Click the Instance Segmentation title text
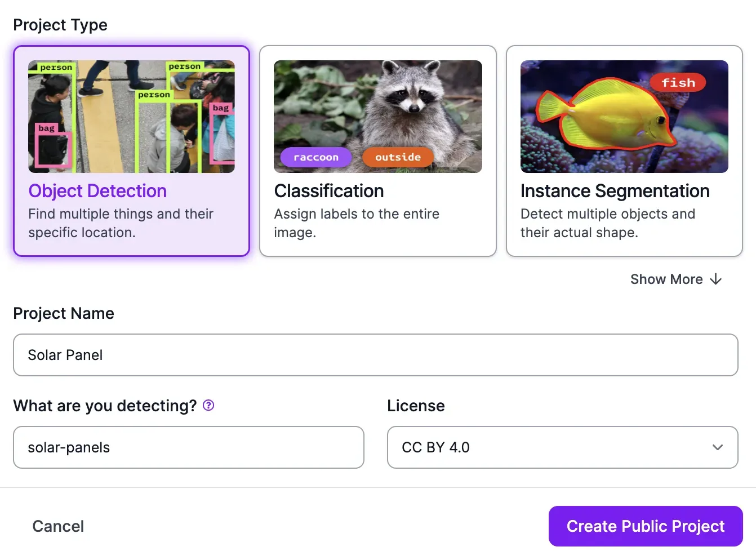This screenshot has height=560, width=756. tap(615, 191)
